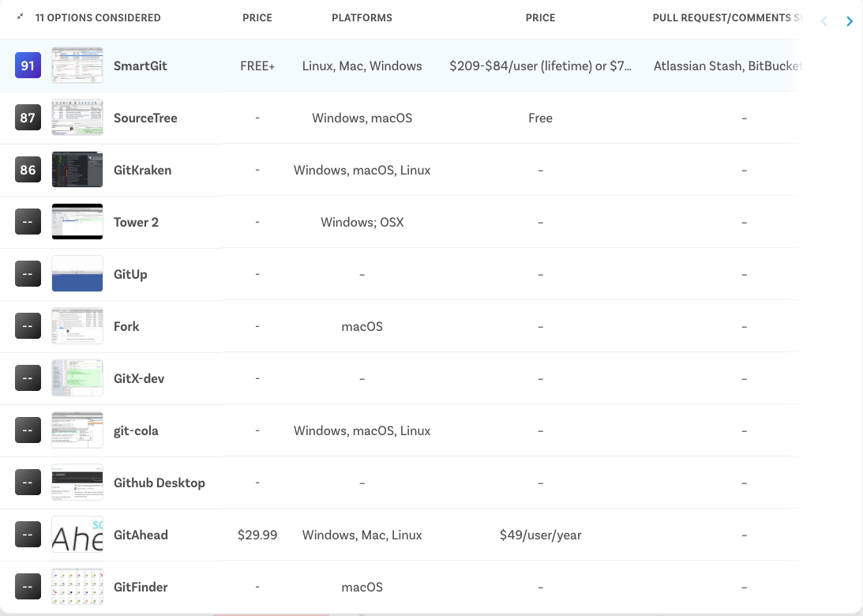Click GitAhead's $29.99 price cell
The width and height of the screenshot is (863, 616).
[x=257, y=535]
